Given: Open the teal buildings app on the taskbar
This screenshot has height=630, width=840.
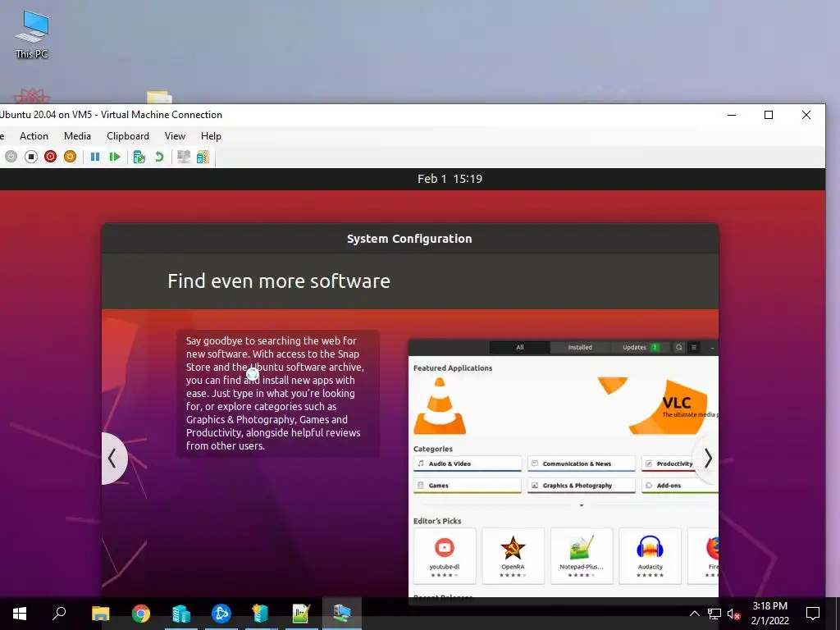Looking at the screenshot, I should (x=181, y=614).
